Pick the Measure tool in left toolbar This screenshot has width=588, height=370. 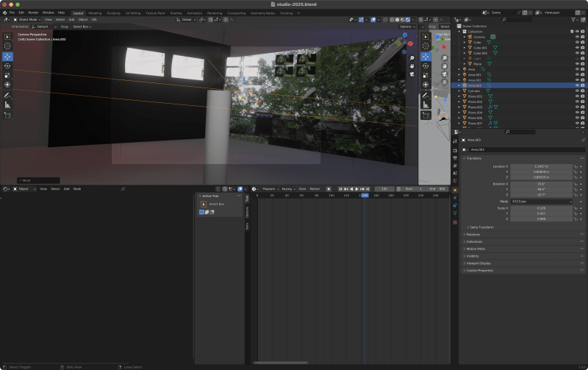tap(8, 104)
